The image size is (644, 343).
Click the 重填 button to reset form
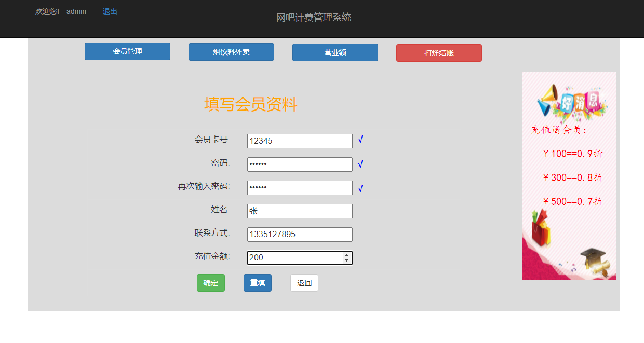(257, 283)
